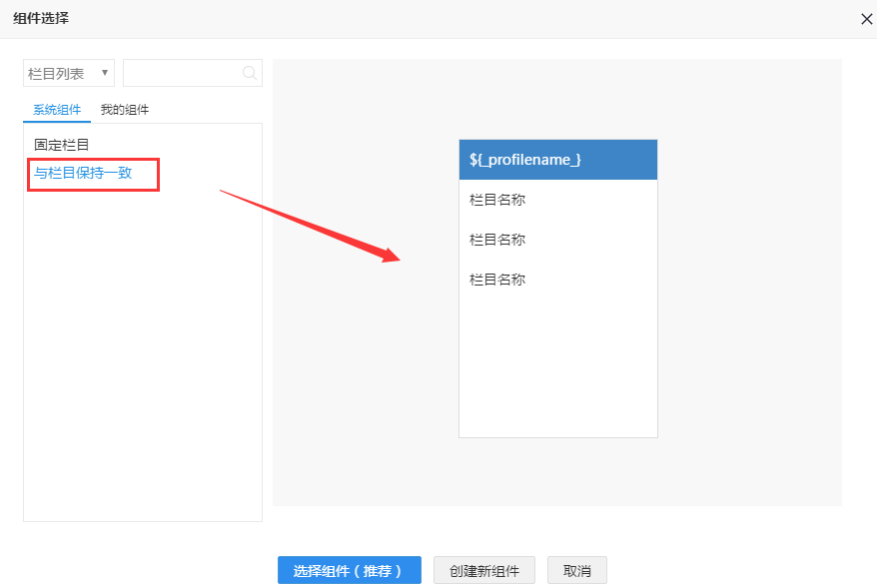Click blank white area in preview card
This screenshot has width=877, height=588.
pyautogui.click(x=557, y=369)
